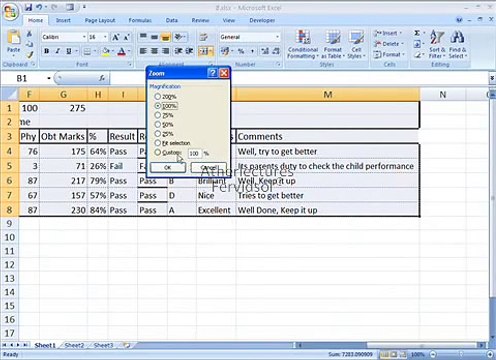
Task: Align text right in cell
Action: 165,51
